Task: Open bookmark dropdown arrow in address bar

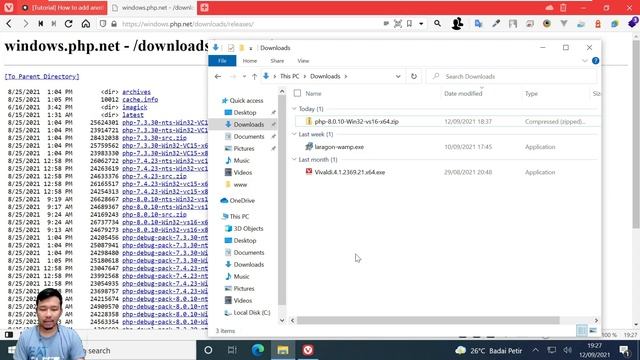Action: coord(421,24)
